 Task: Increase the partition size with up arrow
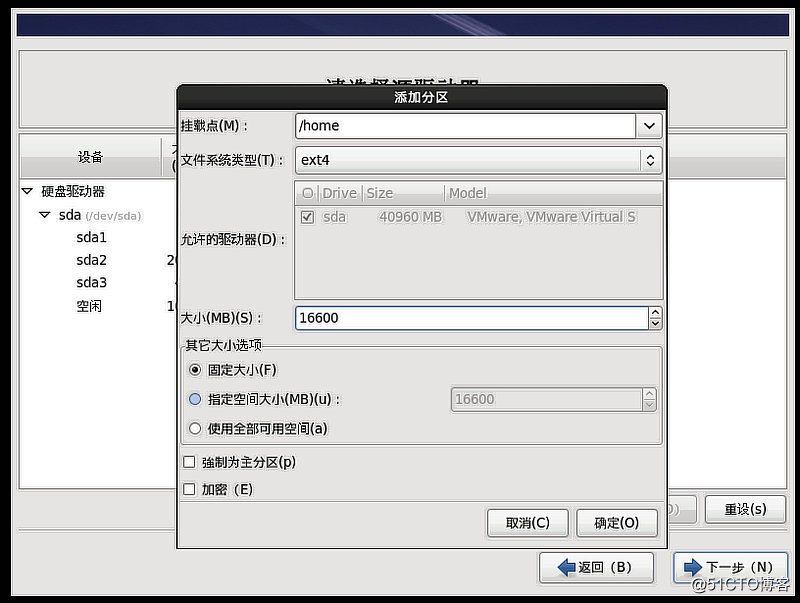click(x=655, y=312)
